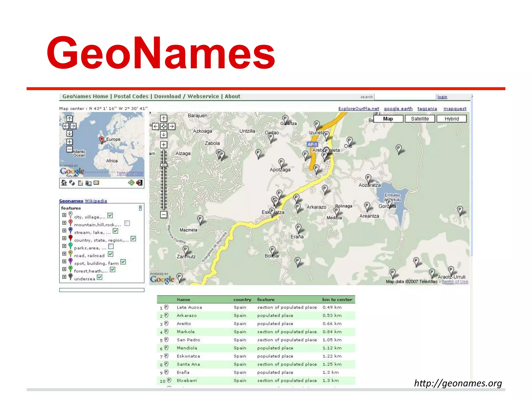Click the red exit door icon

click(x=139, y=183)
